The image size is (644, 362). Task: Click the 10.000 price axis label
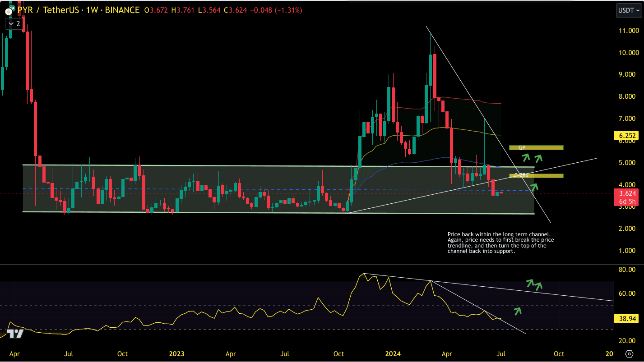(x=628, y=53)
